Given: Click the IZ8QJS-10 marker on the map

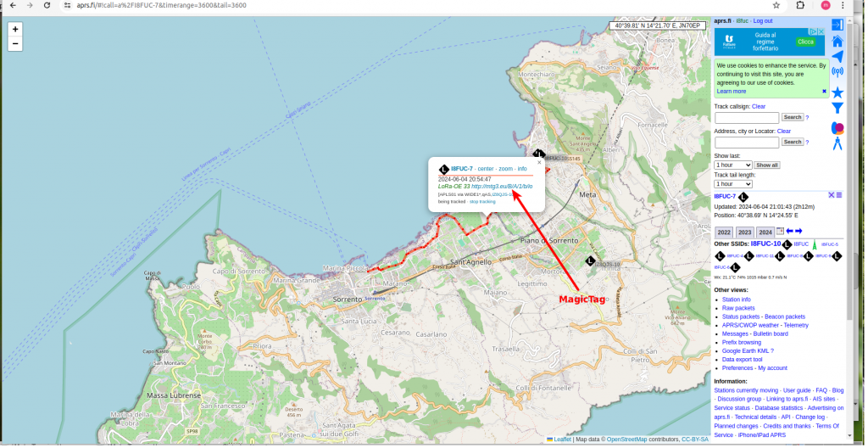Looking at the screenshot, I should point(590,260).
